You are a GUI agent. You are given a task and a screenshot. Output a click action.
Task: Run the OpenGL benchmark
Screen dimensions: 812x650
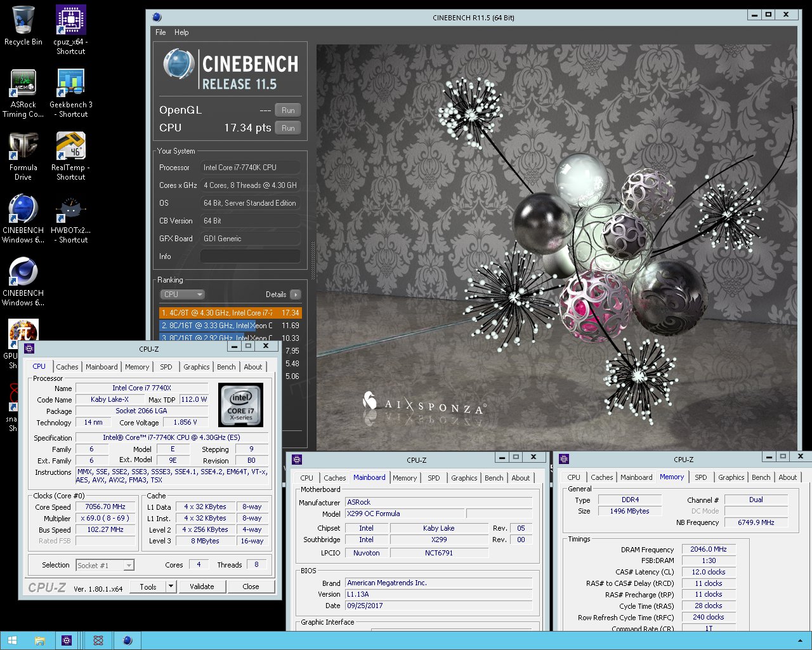(x=288, y=110)
